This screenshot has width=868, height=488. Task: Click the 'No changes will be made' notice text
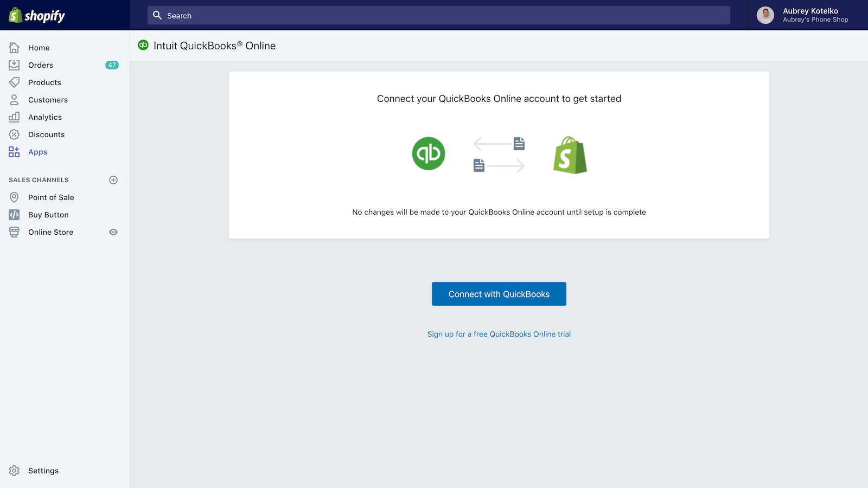499,212
